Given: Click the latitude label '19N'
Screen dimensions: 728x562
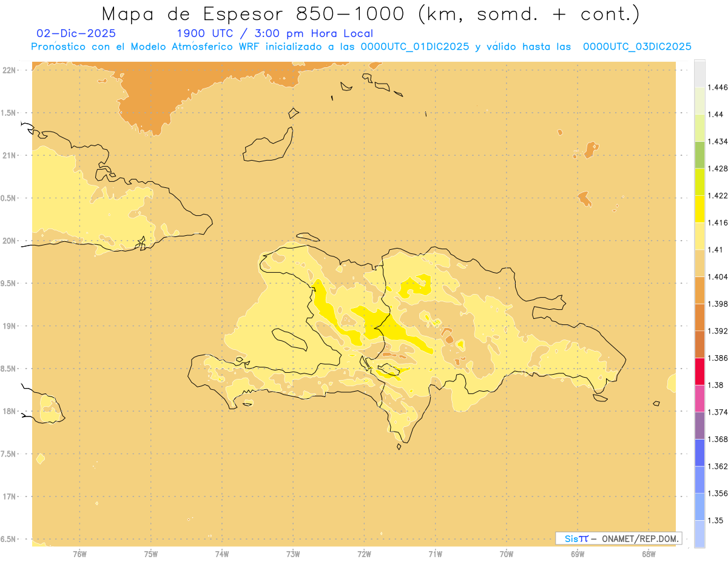Looking at the screenshot, I should click(x=9, y=326).
